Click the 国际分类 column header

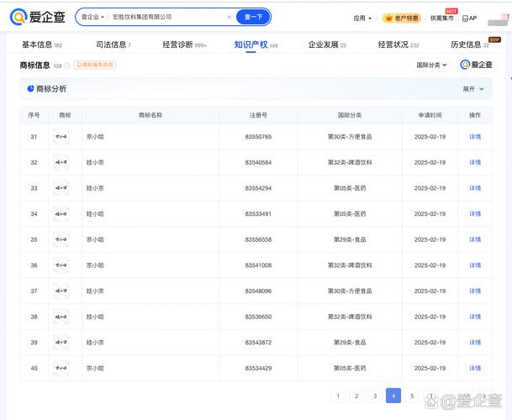350,115
